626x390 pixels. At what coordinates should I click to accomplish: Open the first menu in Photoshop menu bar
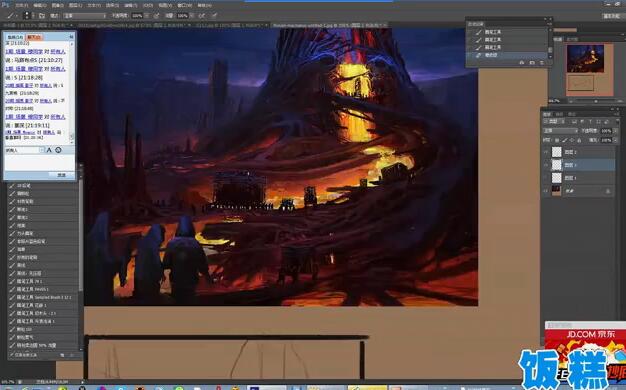(22, 5)
